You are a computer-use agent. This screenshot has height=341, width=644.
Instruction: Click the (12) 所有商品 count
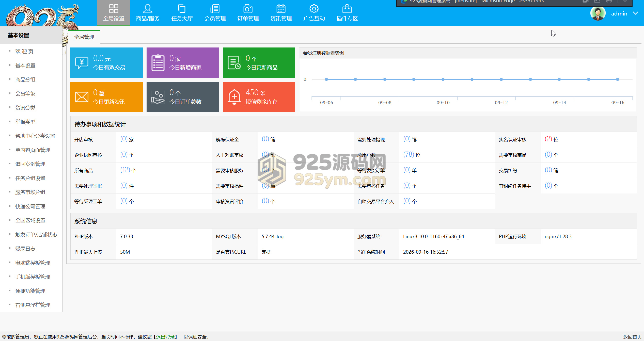click(125, 170)
